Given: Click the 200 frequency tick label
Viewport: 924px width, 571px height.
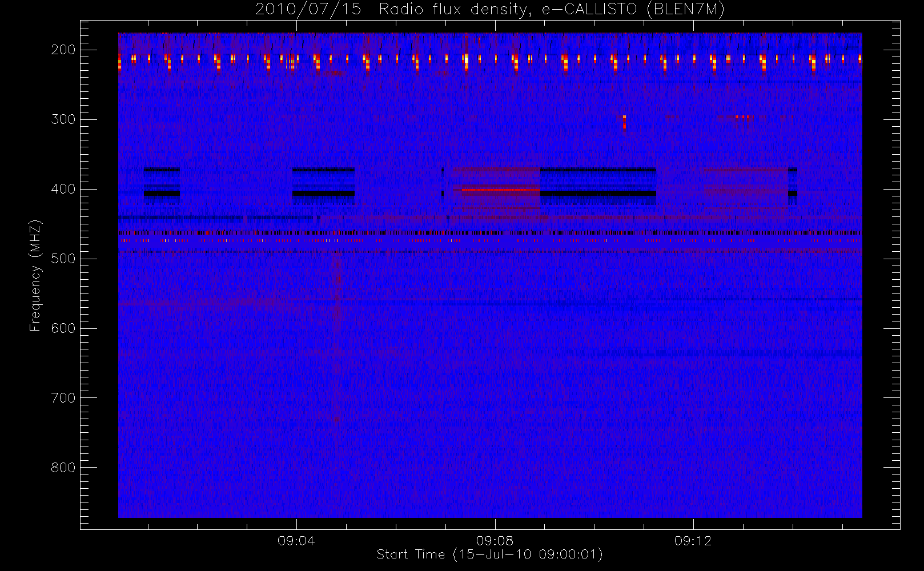Looking at the screenshot, I should (x=63, y=50).
